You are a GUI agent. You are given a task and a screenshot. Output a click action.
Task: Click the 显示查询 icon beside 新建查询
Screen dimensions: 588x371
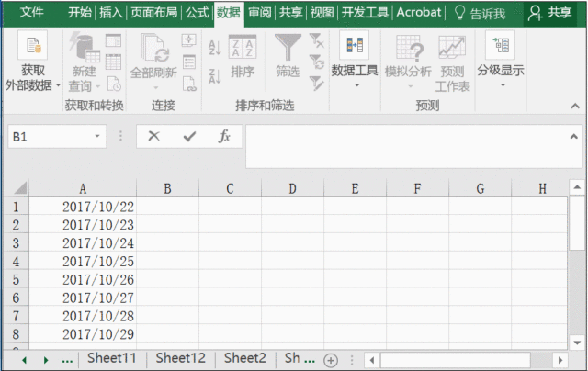pos(113,40)
